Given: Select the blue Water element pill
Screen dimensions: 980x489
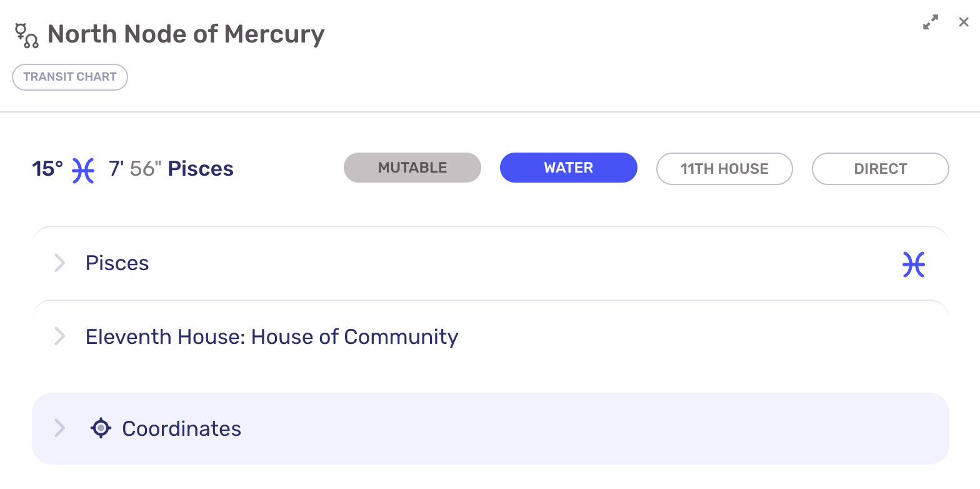Looking at the screenshot, I should click(x=568, y=168).
